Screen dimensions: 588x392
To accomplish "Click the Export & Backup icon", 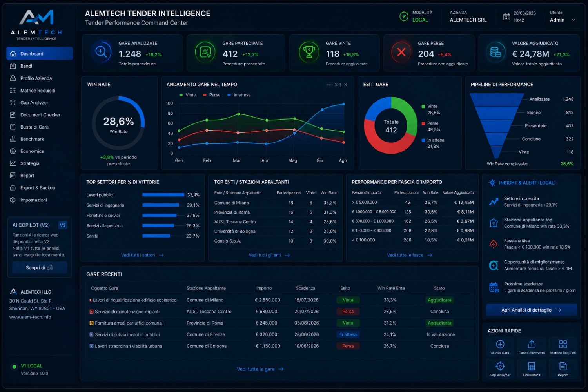I will 13,187.
